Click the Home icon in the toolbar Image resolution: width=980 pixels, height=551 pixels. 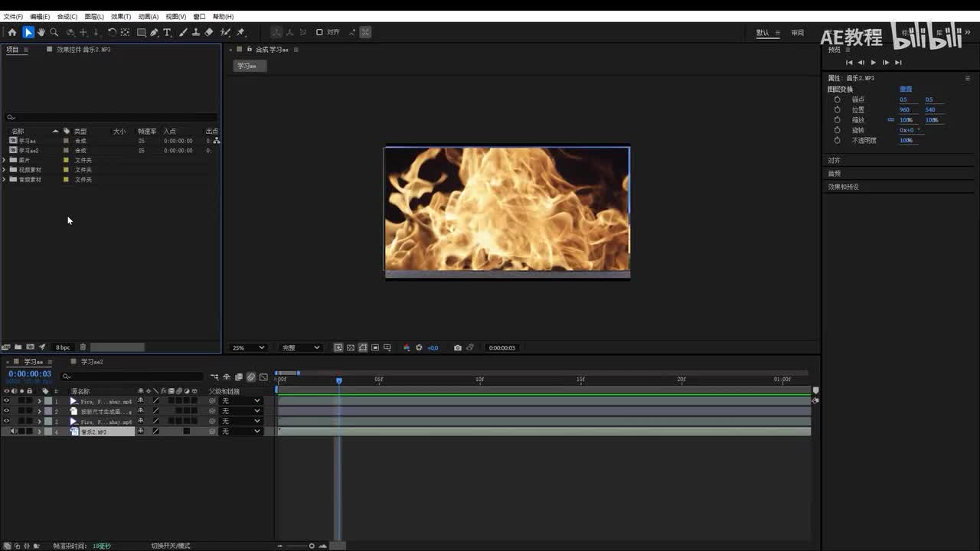coord(12,32)
